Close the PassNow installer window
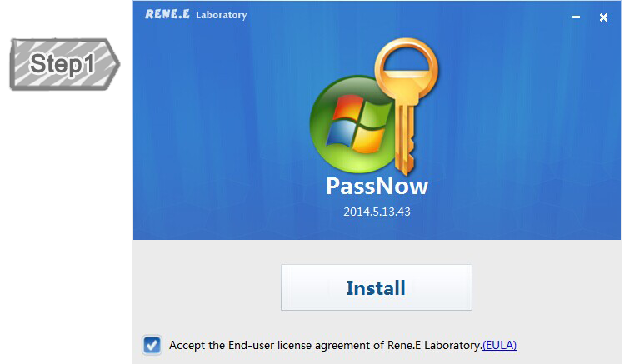630x364 pixels. tap(603, 17)
